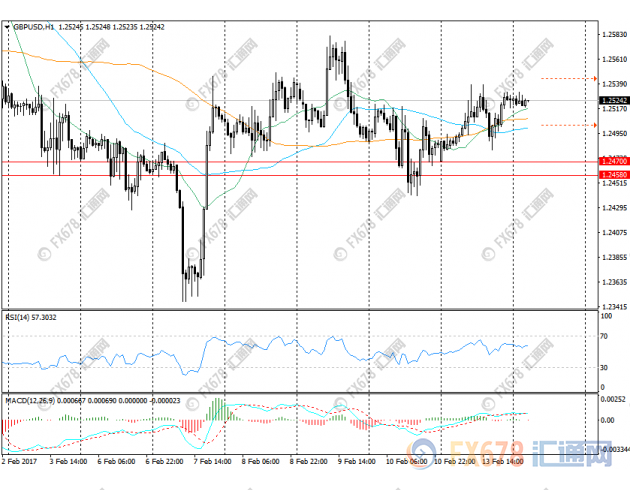Click the 1.25830 price scale value
Image resolution: width=630 pixels, height=490 pixels.
click(613, 33)
